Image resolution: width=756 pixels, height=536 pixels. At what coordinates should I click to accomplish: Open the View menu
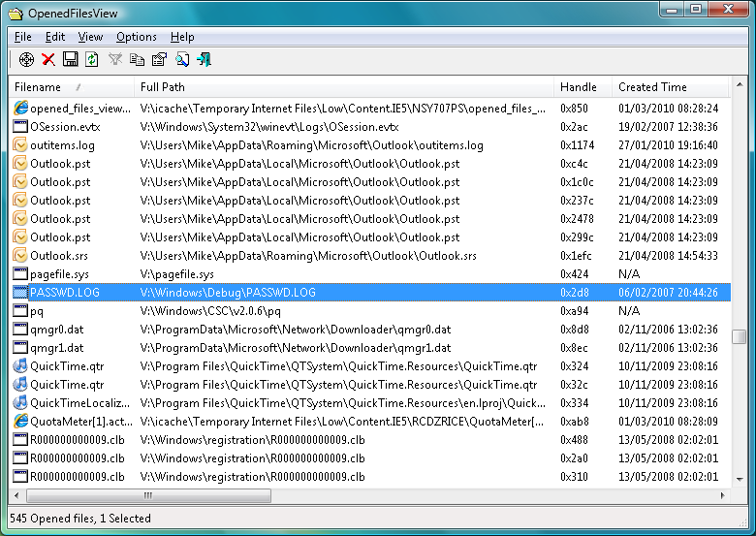click(x=90, y=37)
